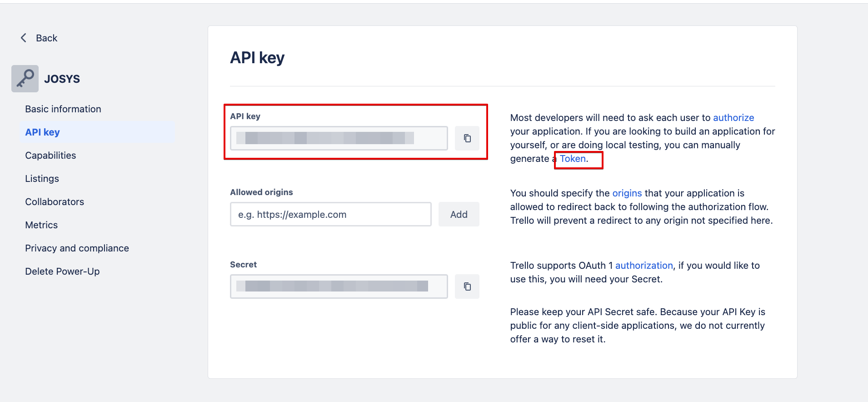Select Delete Power-Up option

[62, 271]
